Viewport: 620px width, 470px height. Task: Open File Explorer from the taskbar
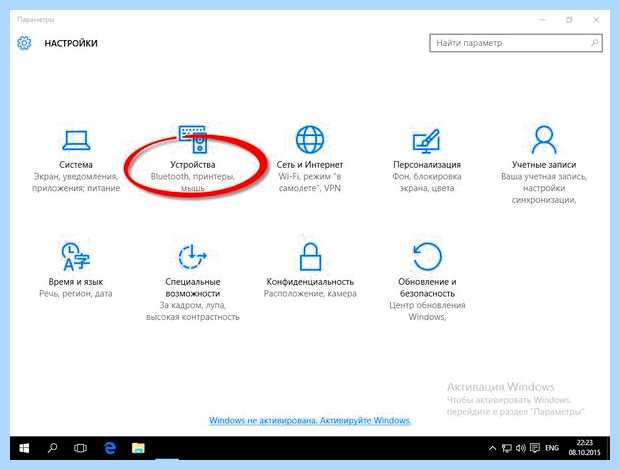(x=138, y=448)
